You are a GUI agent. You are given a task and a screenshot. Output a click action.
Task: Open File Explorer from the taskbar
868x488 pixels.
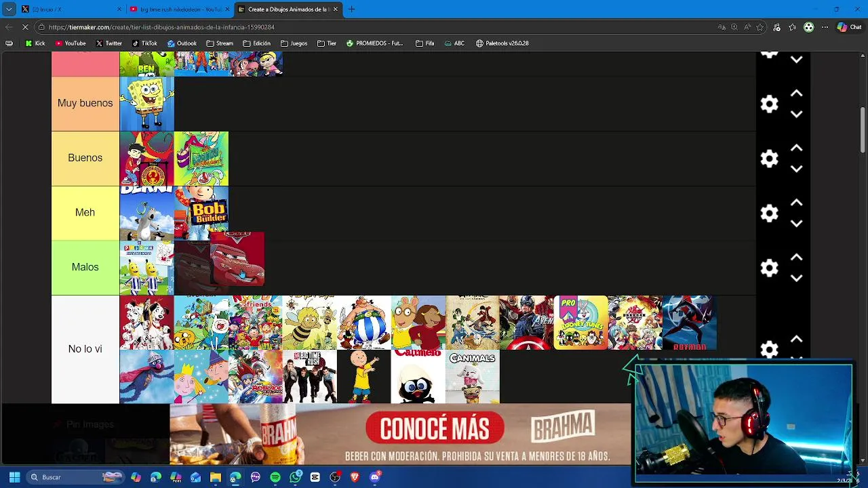(216, 477)
